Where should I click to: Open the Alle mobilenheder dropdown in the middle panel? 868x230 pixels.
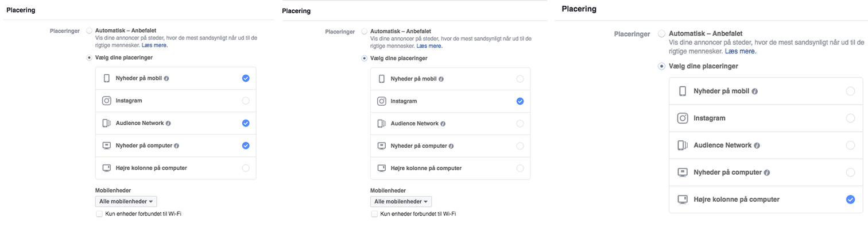(401, 201)
